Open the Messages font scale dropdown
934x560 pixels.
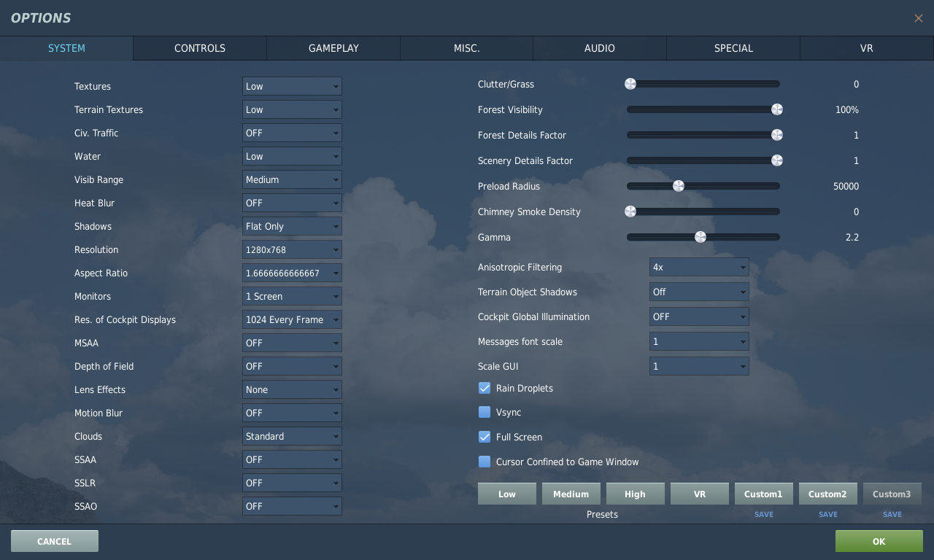coord(699,341)
